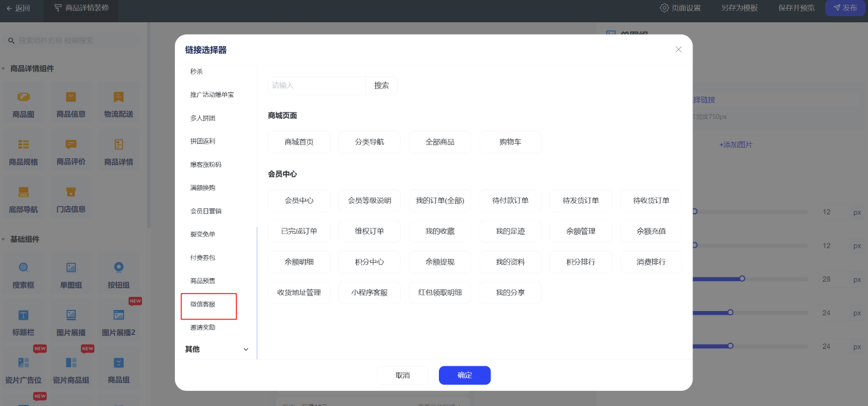Click the 门店信息 component icon
Screen dimensions: 868x406
[x=71, y=192]
